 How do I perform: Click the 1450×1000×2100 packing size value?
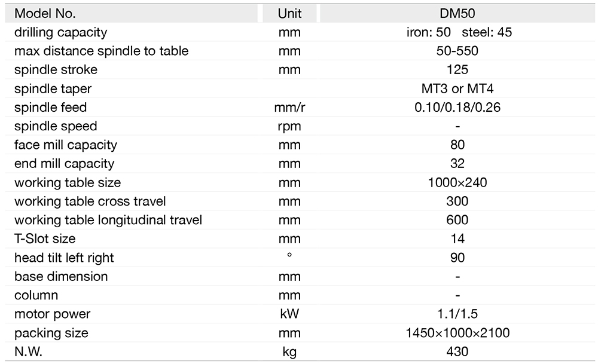[x=457, y=333]
